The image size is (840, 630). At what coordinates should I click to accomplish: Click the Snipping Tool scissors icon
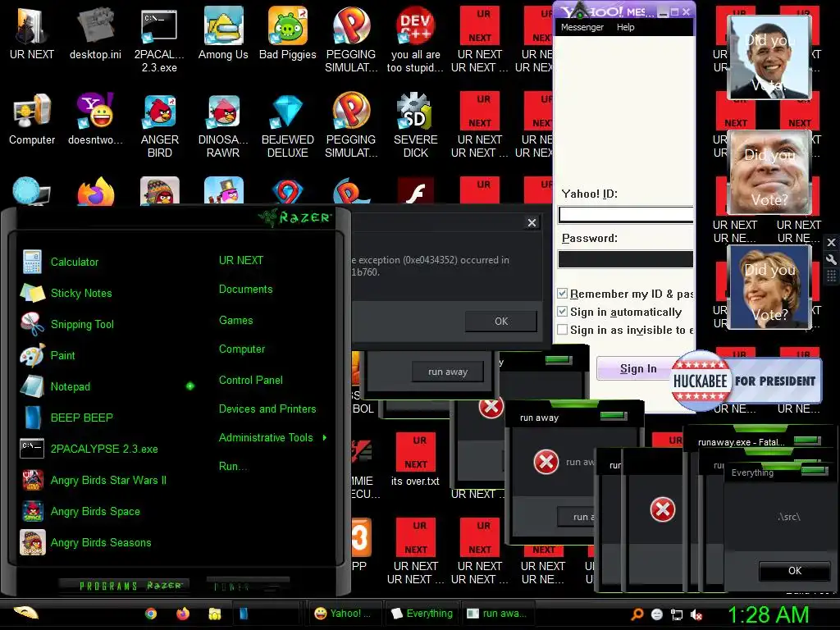pos(32,324)
